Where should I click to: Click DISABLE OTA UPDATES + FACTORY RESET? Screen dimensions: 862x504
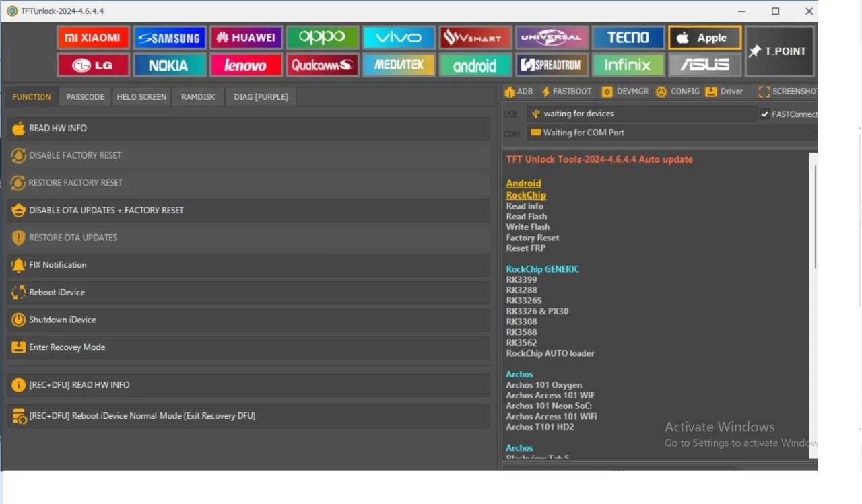248,211
